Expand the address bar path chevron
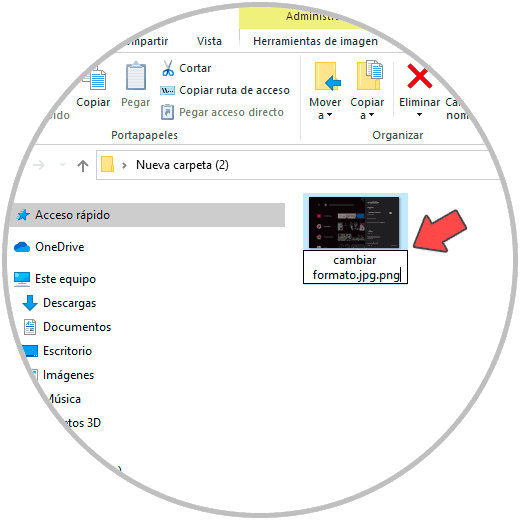Viewport: 520px width, 520px height. (124, 165)
